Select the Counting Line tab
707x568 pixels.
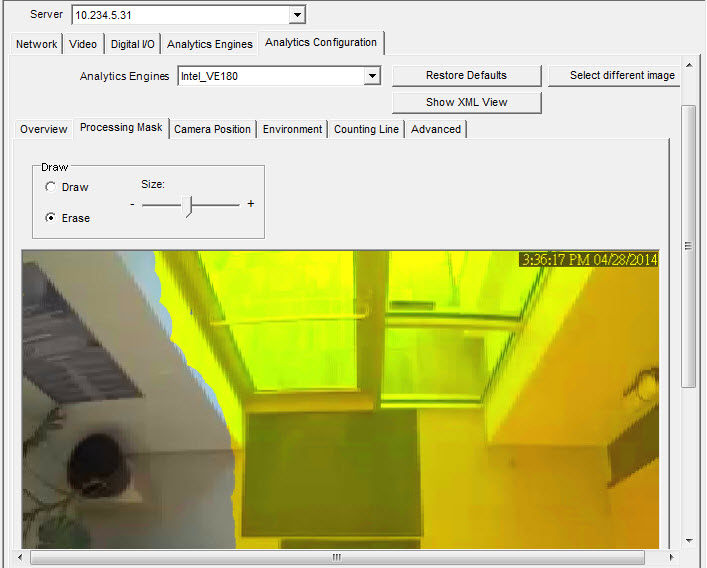tap(366, 129)
